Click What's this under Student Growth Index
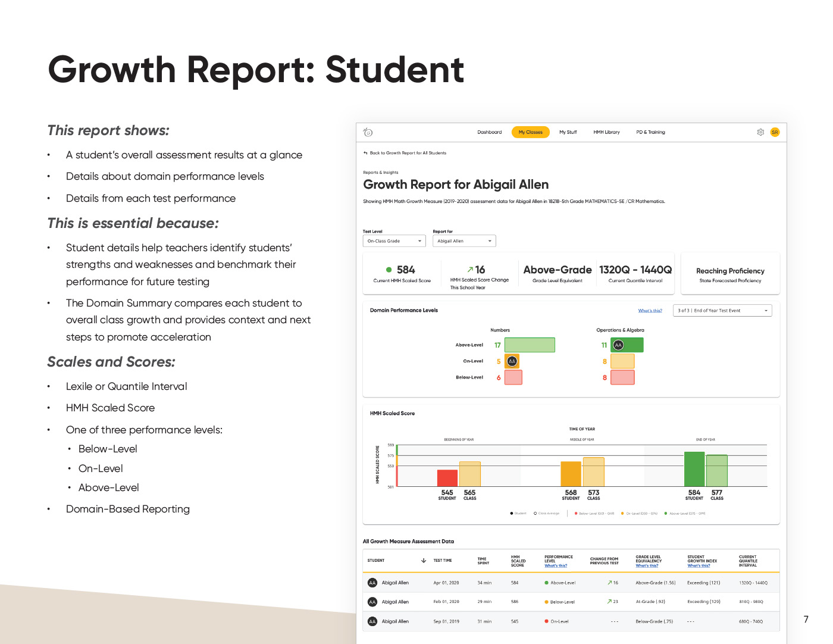 coord(699,566)
